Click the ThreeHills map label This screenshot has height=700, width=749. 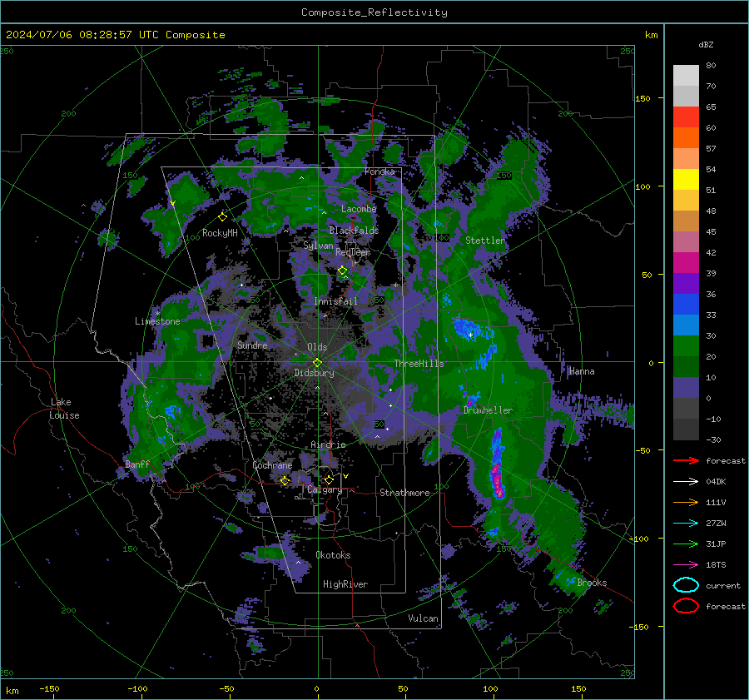click(x=419, y=364)
